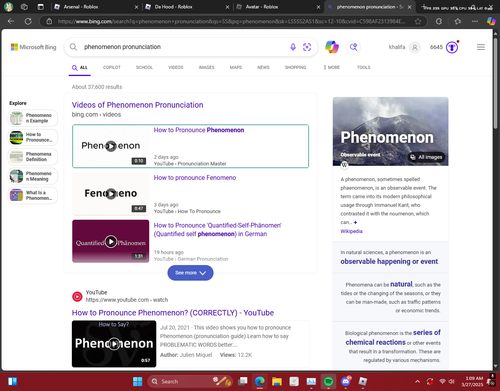Open Discord from the taskbar
The height and width of the screenshot is (391, 500).
tap(346, 381)
